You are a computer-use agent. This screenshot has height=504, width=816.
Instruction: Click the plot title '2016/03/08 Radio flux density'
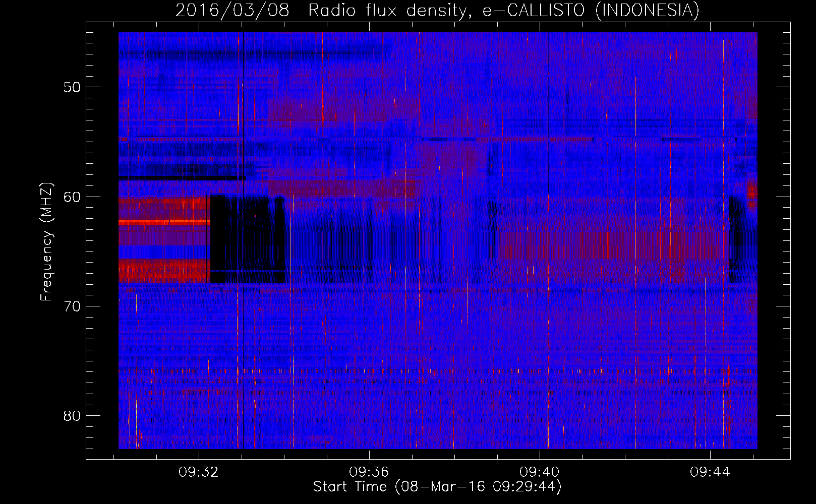pyautogui.click(x=438, y=10)
